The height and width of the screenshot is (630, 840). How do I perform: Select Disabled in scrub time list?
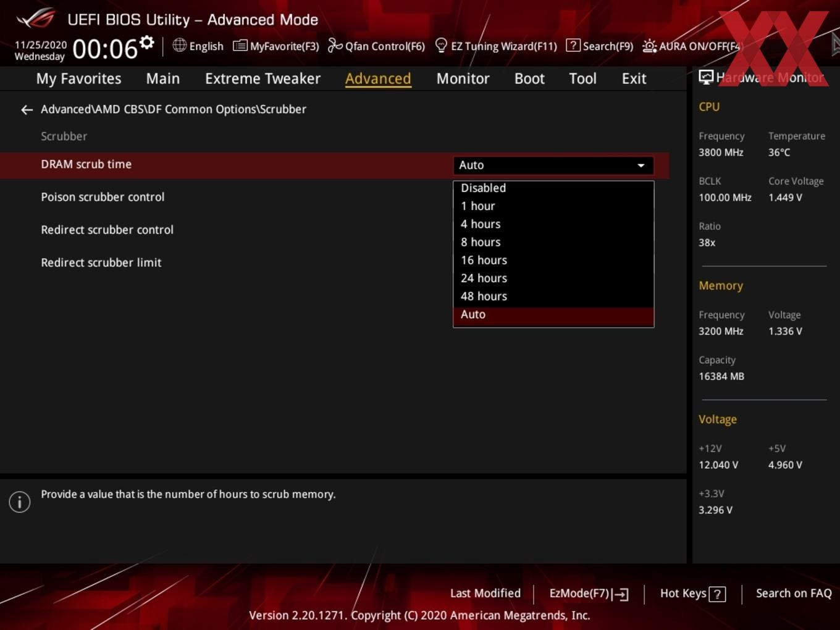(553, 188)
